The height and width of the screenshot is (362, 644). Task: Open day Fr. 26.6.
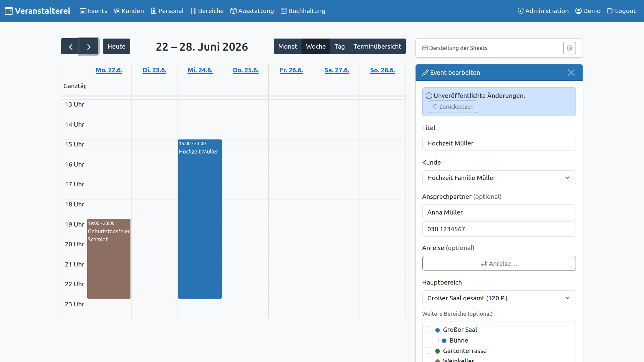click(x=291, y=70)
